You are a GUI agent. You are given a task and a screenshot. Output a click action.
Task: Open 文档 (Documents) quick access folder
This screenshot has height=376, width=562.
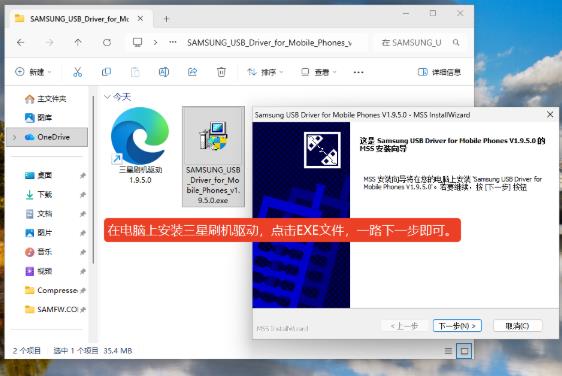pos(39,214)
